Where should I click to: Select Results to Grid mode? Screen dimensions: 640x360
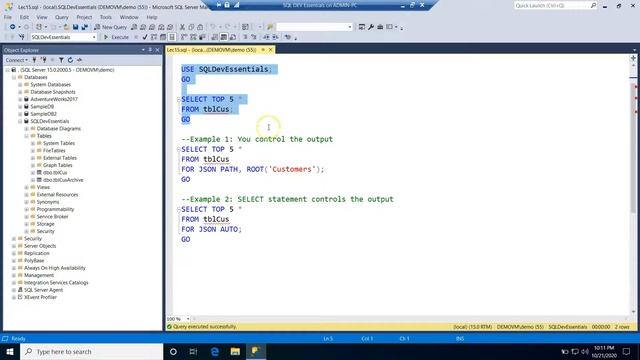[x=224, y=37]
